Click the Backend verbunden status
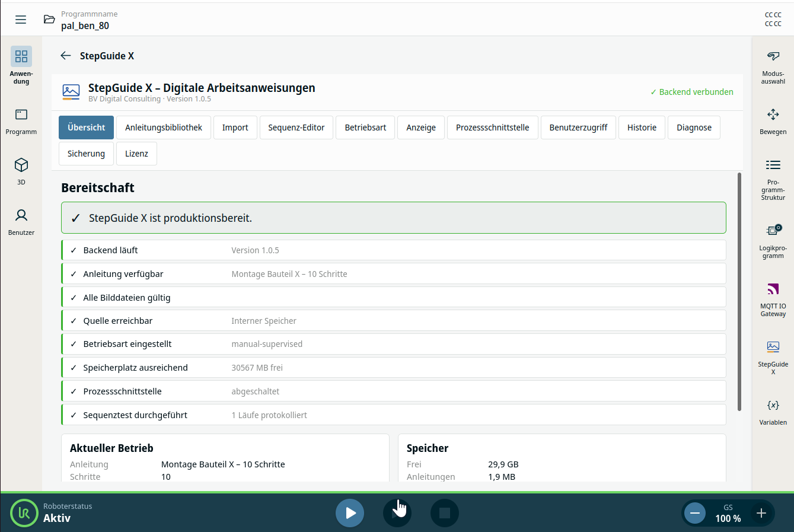Image resolution: width=794 pixels, height=532 pixels. click(x=692, y=92)
